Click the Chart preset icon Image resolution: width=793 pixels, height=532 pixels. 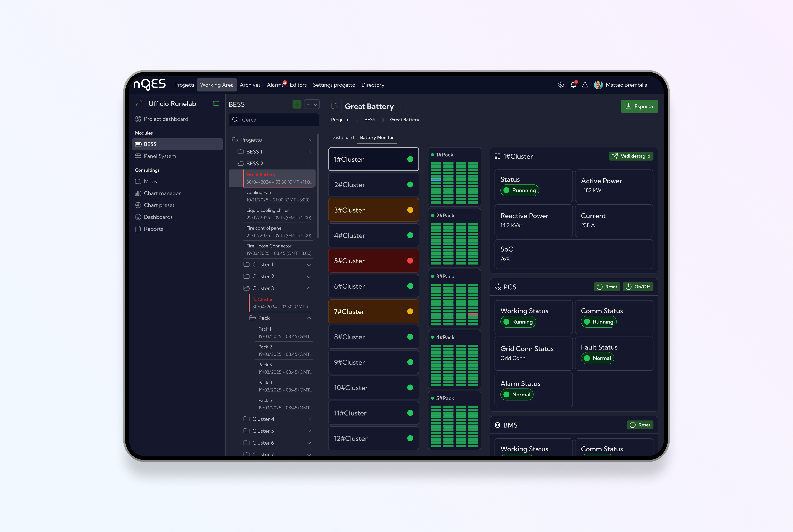point(138,205)
